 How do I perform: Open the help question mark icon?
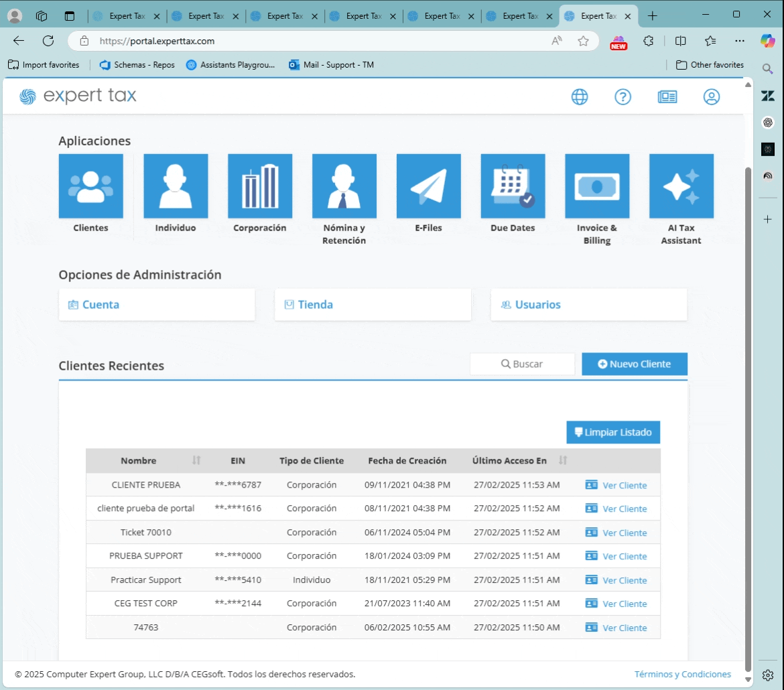point(623,96)
